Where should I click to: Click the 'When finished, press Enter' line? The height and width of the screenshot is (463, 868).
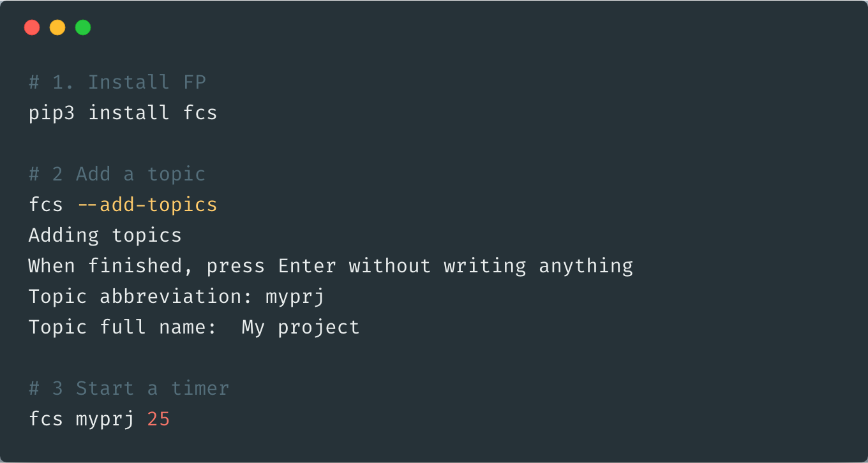[183, 266]
